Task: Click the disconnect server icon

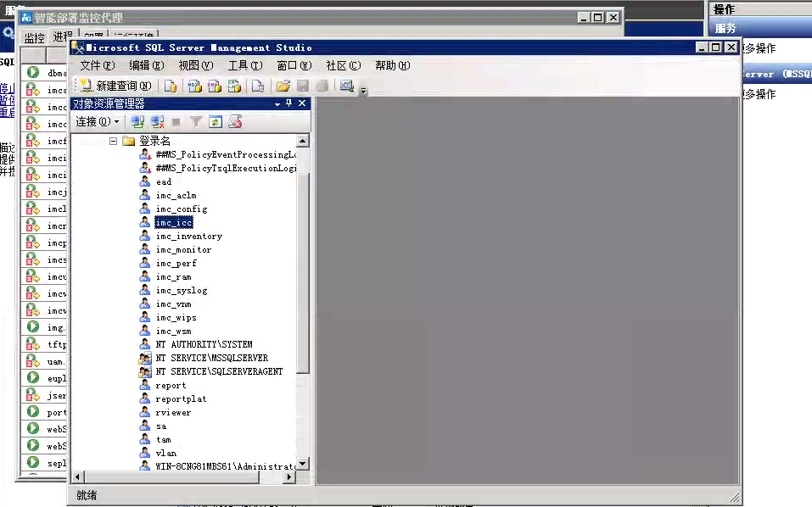Action: point(157,122)
